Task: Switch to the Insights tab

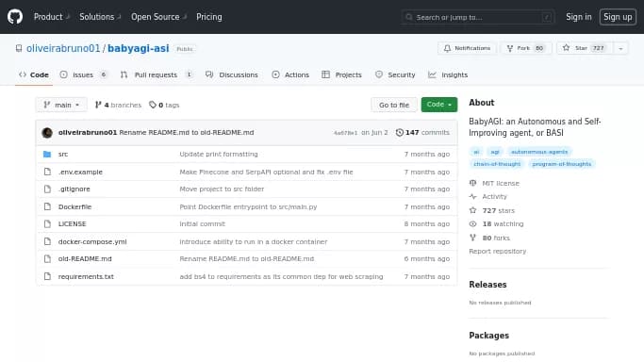Action: tap(448, 74)
